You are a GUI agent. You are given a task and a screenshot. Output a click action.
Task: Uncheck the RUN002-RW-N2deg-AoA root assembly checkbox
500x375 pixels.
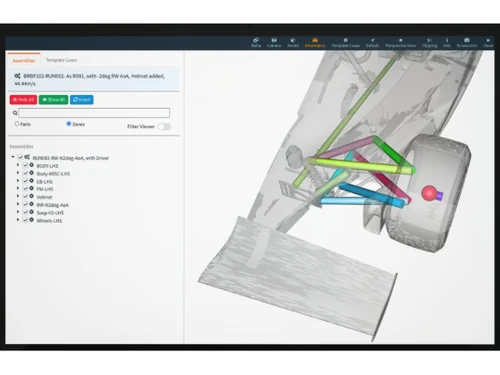pos(20,157)
